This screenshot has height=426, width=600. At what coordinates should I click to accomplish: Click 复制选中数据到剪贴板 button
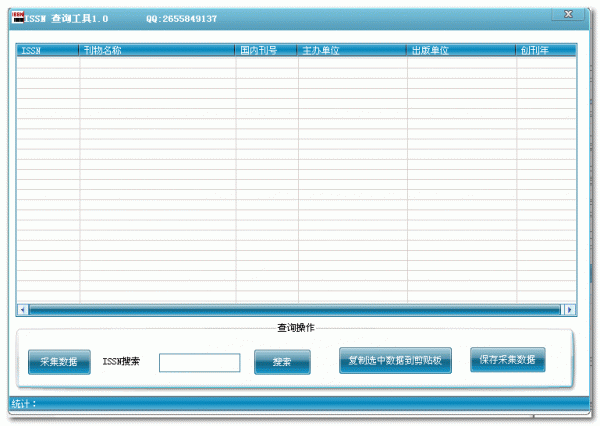tap(395, 360)
